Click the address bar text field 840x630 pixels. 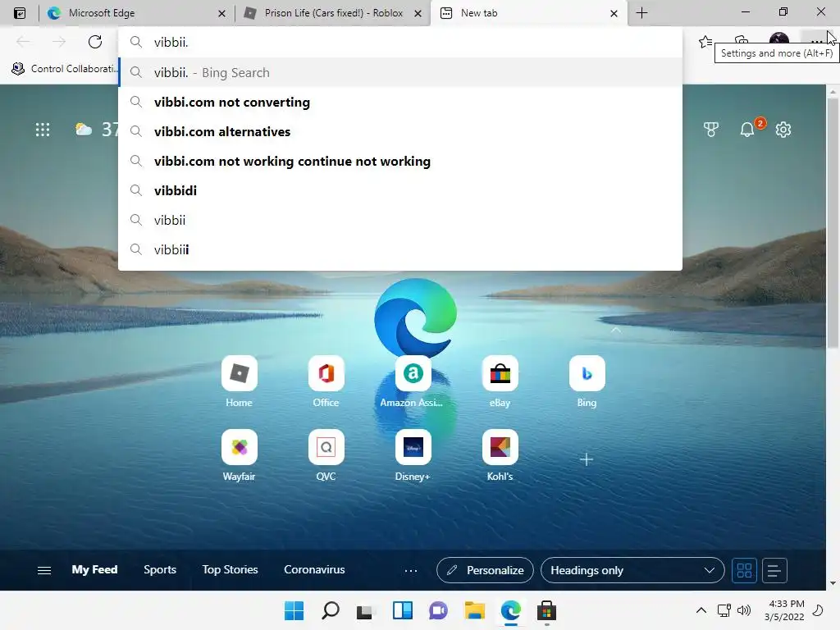click(400, 42)
